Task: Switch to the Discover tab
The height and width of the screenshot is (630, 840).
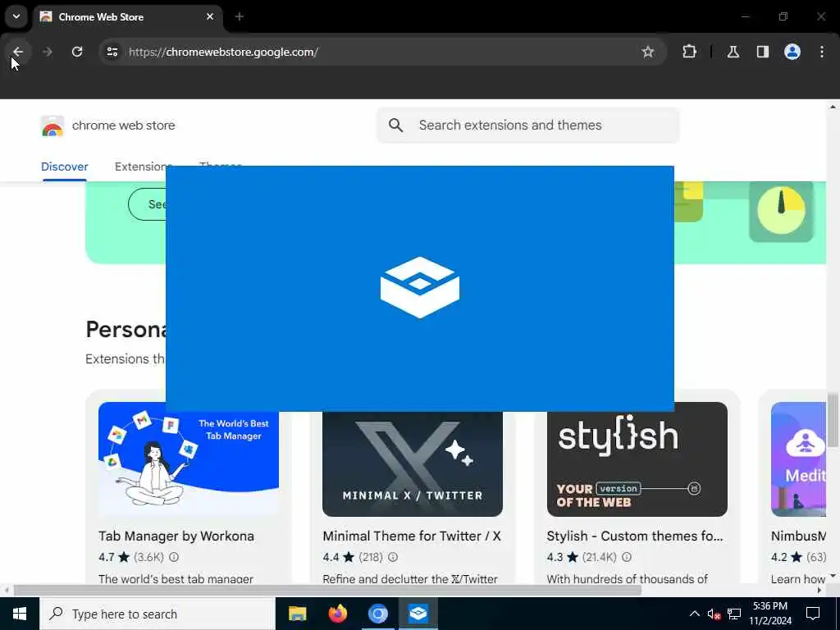Action: point(64,167)
